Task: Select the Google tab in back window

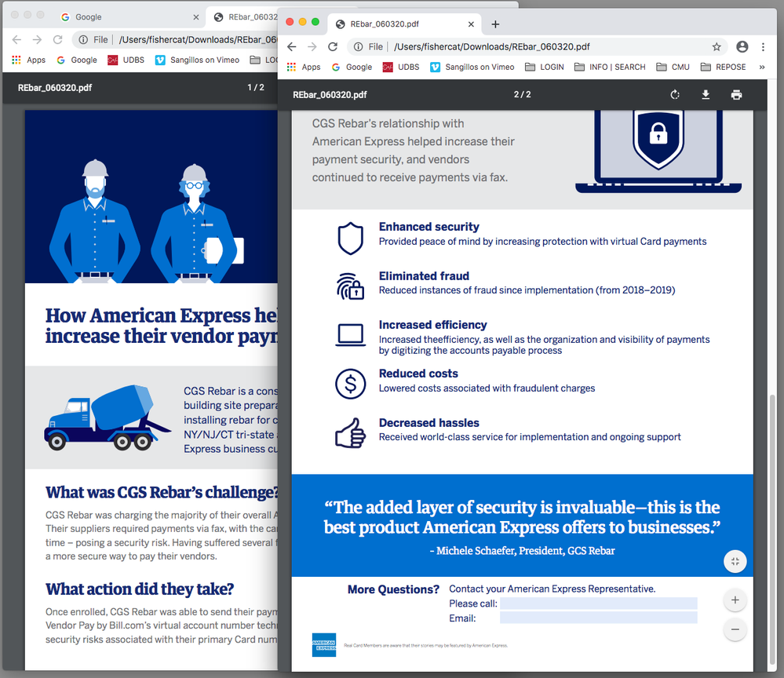Action: [x=129, y=17]
